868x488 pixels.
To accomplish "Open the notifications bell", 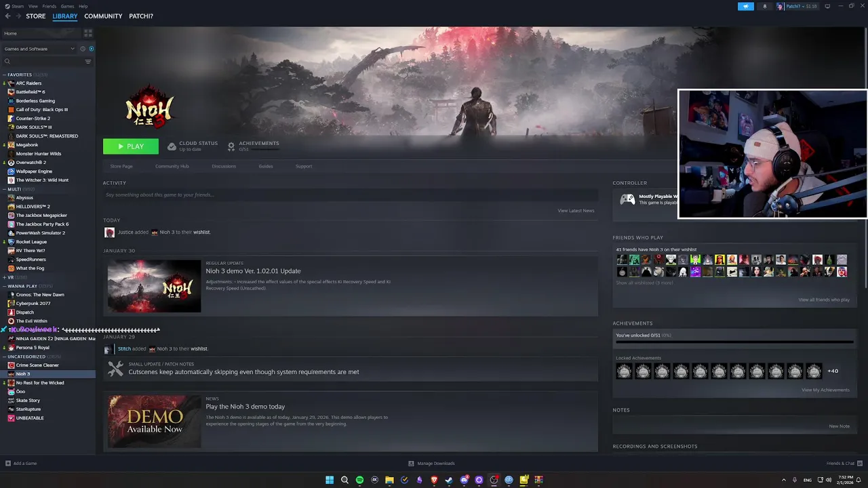I will tap(765, 6).
